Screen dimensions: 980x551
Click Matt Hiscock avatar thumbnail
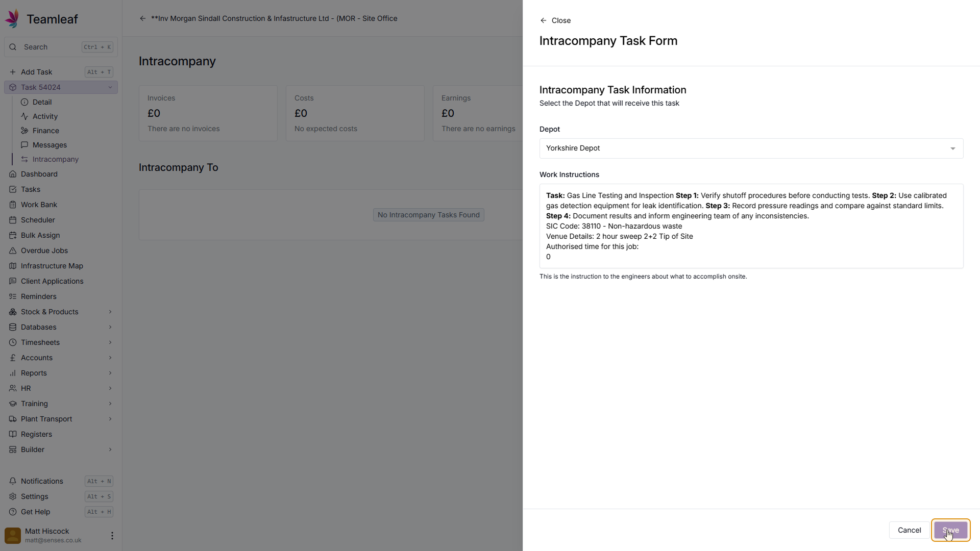[13, 536]
